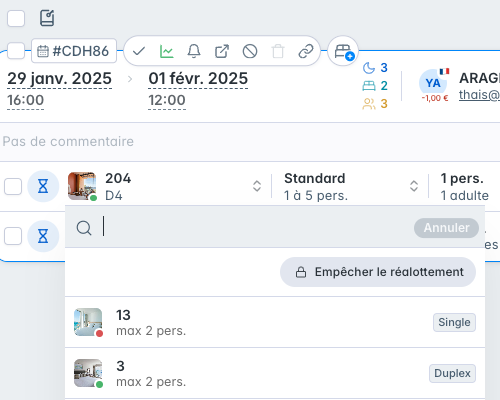Image resolution: width=500 pixels, height=400 pixels.
Task: Click the checkmark confirm icon
Action: point(139,51)
